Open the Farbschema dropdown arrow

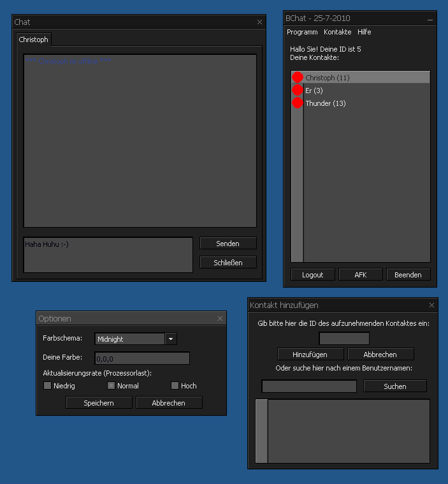pos(171,339)
